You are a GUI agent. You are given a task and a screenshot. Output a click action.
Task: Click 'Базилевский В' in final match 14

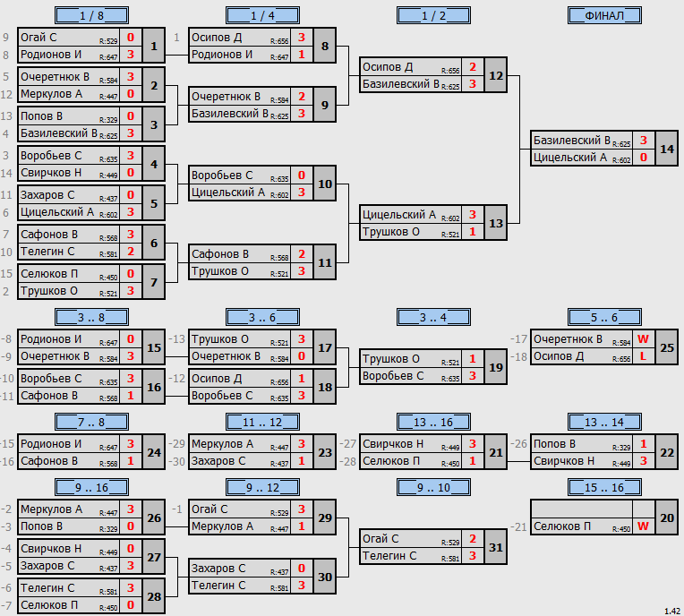(x=572, y=141)
